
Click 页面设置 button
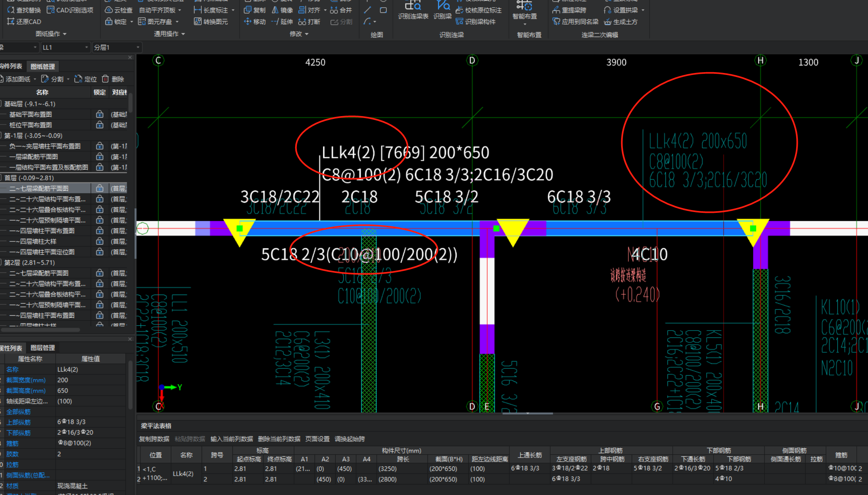317,439
